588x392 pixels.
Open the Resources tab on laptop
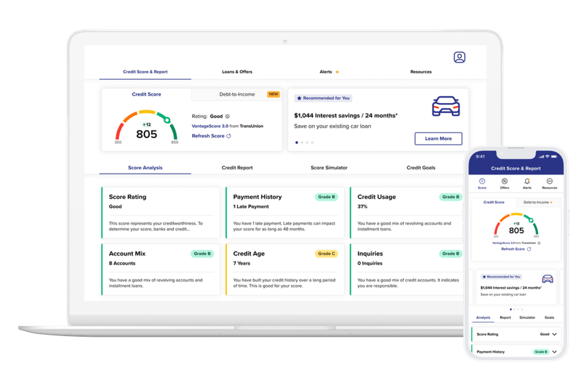[x=421, y=72]
